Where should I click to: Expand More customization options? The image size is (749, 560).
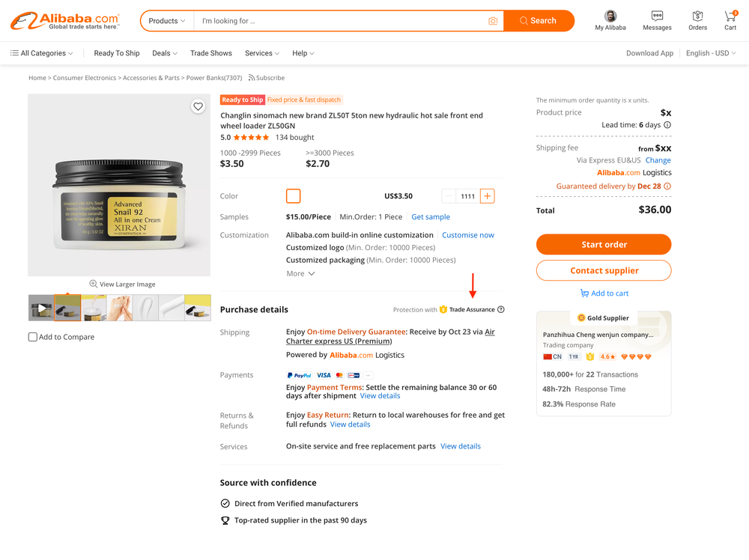(300, 274)
